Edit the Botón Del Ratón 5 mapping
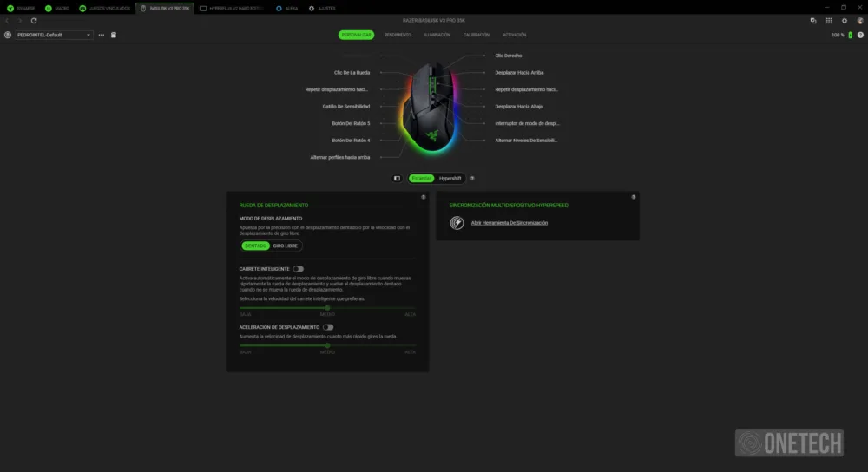The image size is (868, 472). pyautogui.click(x=351, y=123)
